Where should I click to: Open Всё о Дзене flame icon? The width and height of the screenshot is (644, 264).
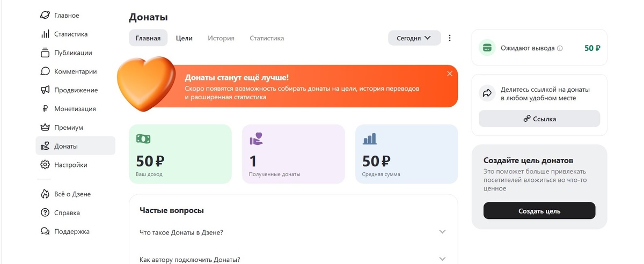tap(45, 194)
